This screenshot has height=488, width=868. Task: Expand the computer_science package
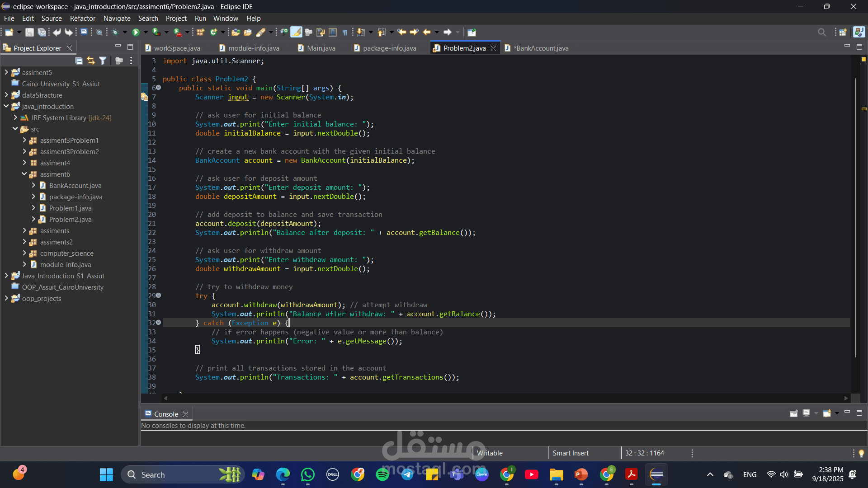click(x=24, y=253)
